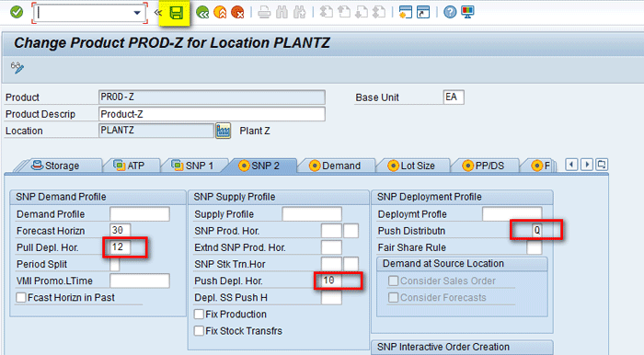The image size is (644, 355).
Task: Click the green Enter checkmark icon
Action: 17,12
